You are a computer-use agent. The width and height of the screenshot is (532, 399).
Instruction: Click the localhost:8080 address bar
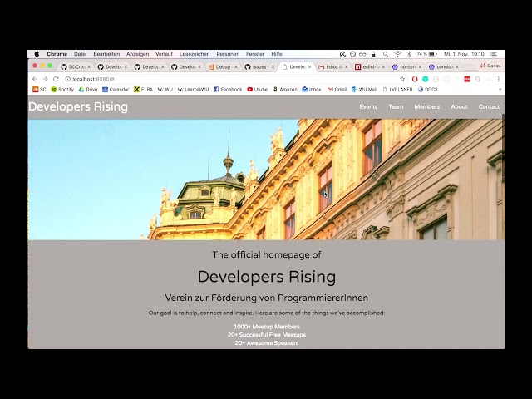233,79
